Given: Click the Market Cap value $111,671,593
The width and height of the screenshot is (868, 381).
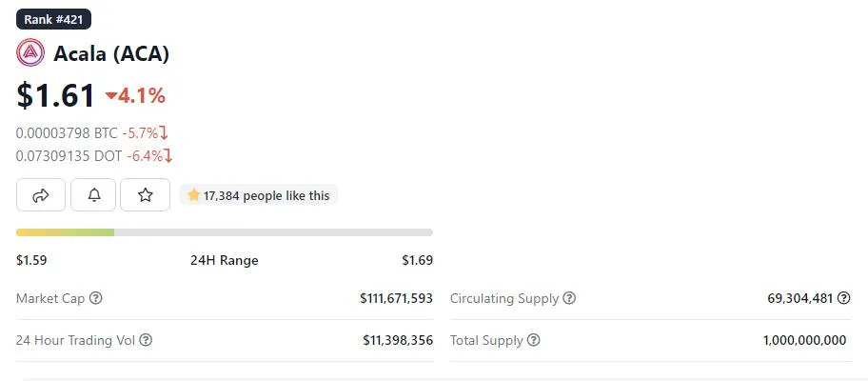Looking at the screenshot, I should click(396, 298).
